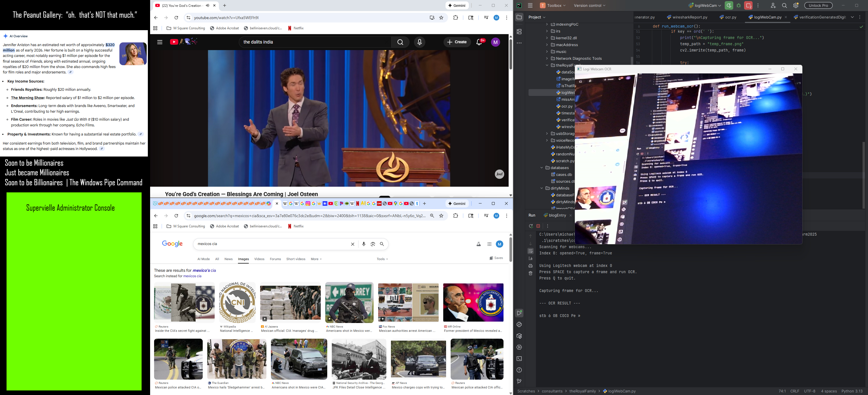Click the Google results page vertical scrollbar
This screenshot has width=868, height=395.
point(511,250)
